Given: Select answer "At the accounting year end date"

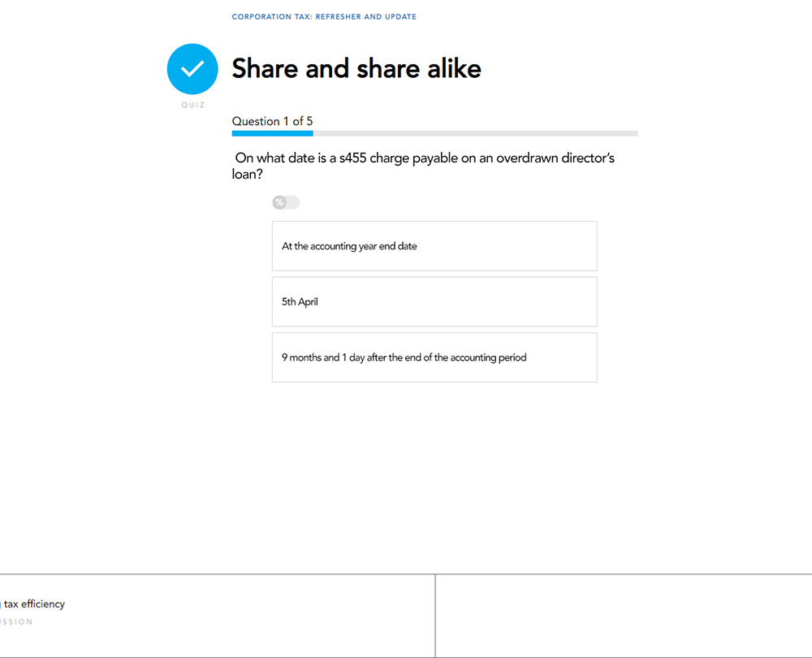Looking at the screenshot, I should tap(434, 246).
